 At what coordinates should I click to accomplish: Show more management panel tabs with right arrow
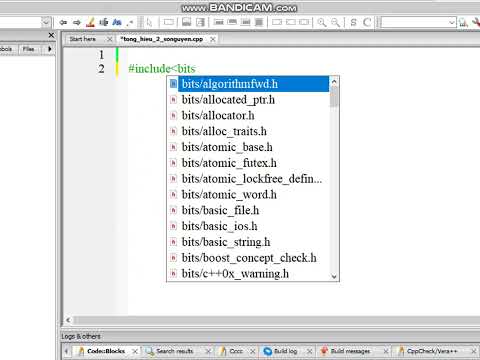click(50, 49)
